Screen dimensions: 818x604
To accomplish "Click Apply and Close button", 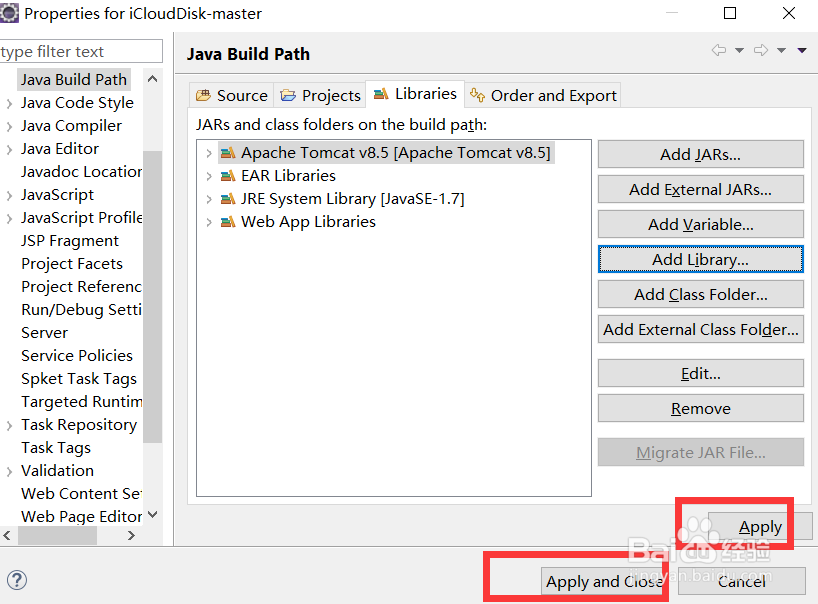I will pos(603,581).
